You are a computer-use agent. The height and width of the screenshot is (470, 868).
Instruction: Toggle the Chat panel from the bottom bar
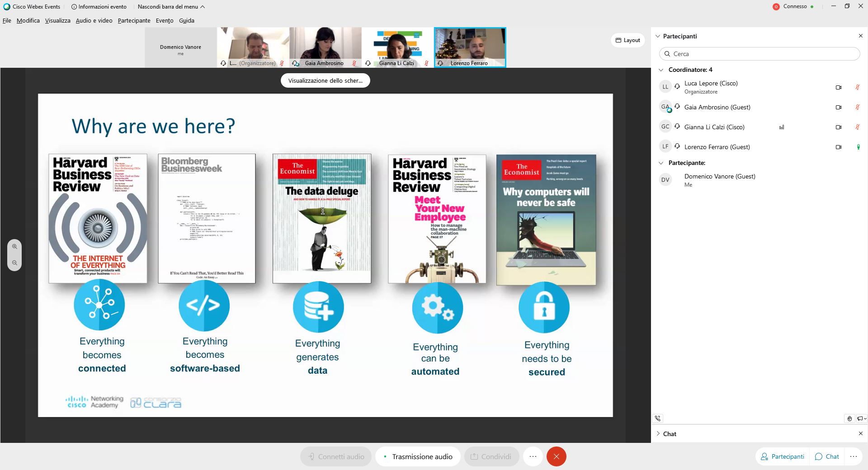[x=827, y=456]
